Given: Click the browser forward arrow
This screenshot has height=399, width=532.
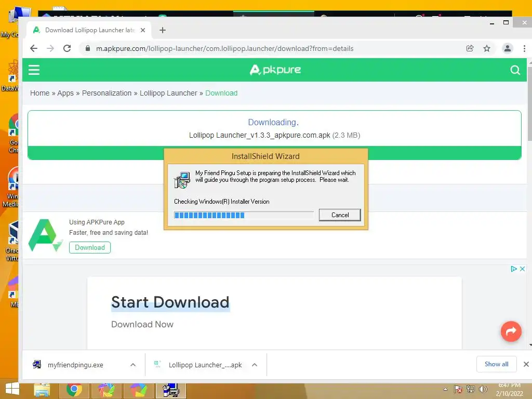Looking at the screenshot, I should point(50,48).
